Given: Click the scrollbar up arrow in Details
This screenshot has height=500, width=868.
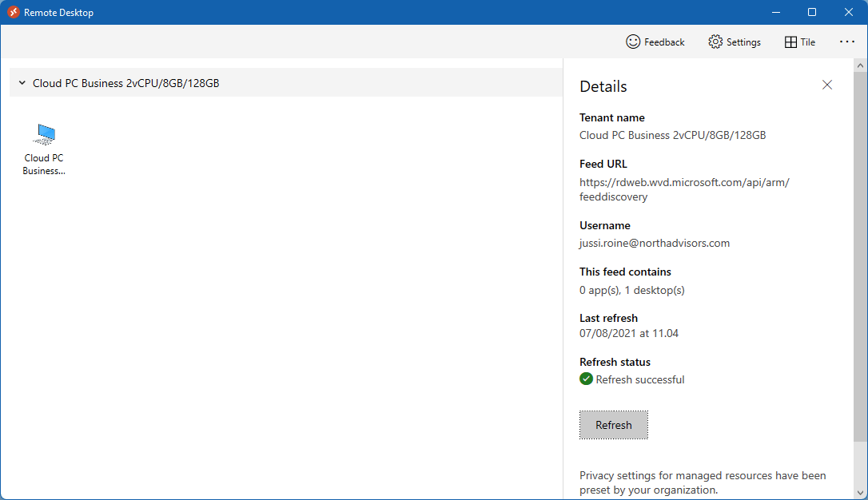Looking at the screenshot, I should (x=860, y=65).
